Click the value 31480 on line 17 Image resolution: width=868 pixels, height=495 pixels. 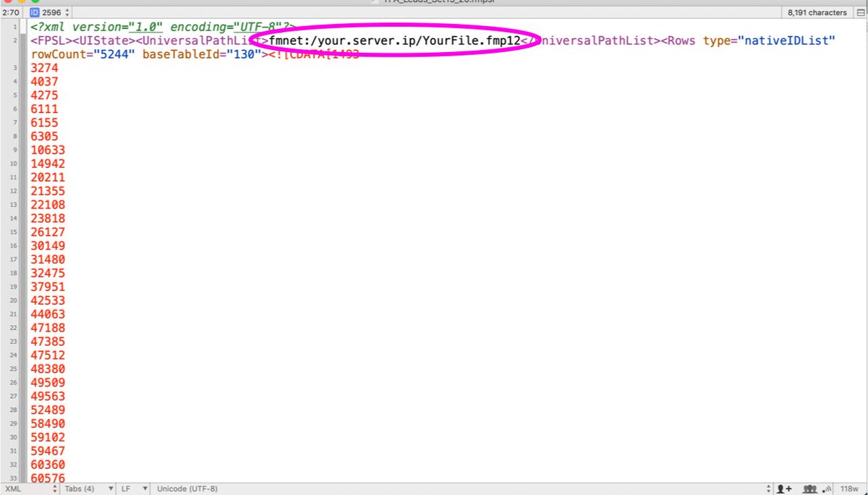coord(48,260)
